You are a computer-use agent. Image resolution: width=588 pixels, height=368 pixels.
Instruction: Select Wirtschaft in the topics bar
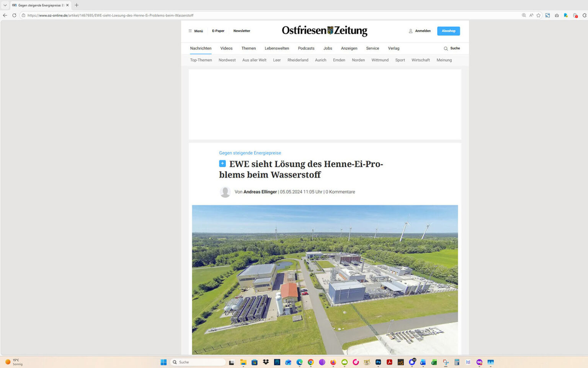tap(420, 60)
